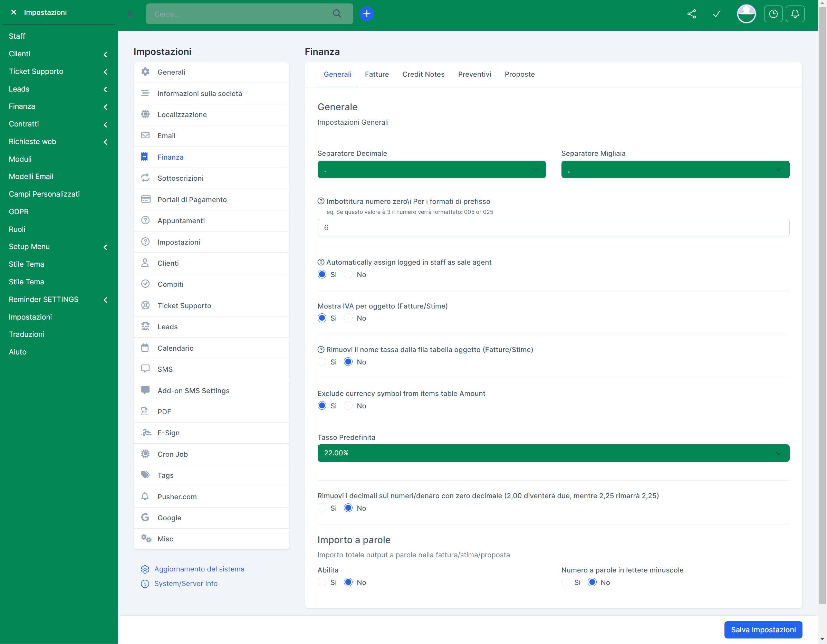Select Si under Abilita importo a parole
The width and height of the screenshot is (827, 644).
click(322, 582)
